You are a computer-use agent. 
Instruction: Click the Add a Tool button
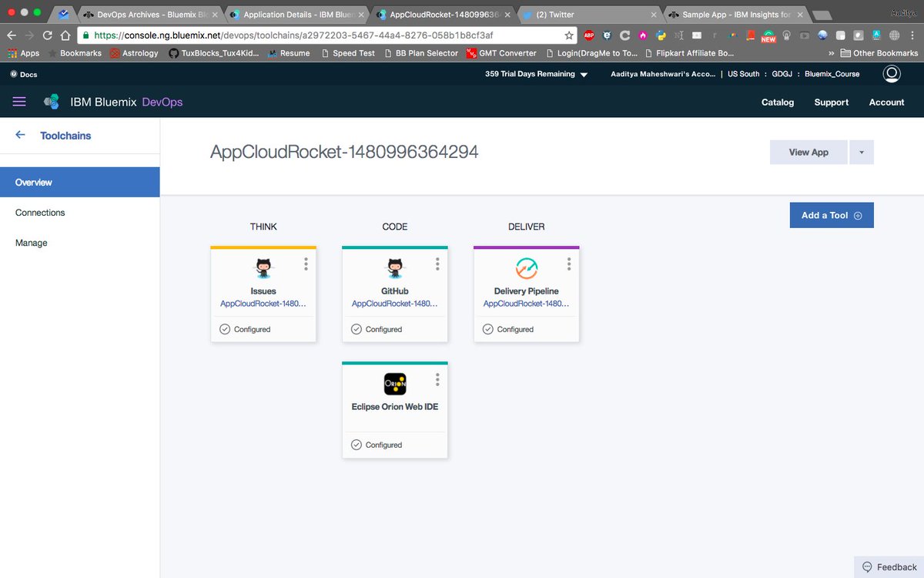click(x=832, y=215)
